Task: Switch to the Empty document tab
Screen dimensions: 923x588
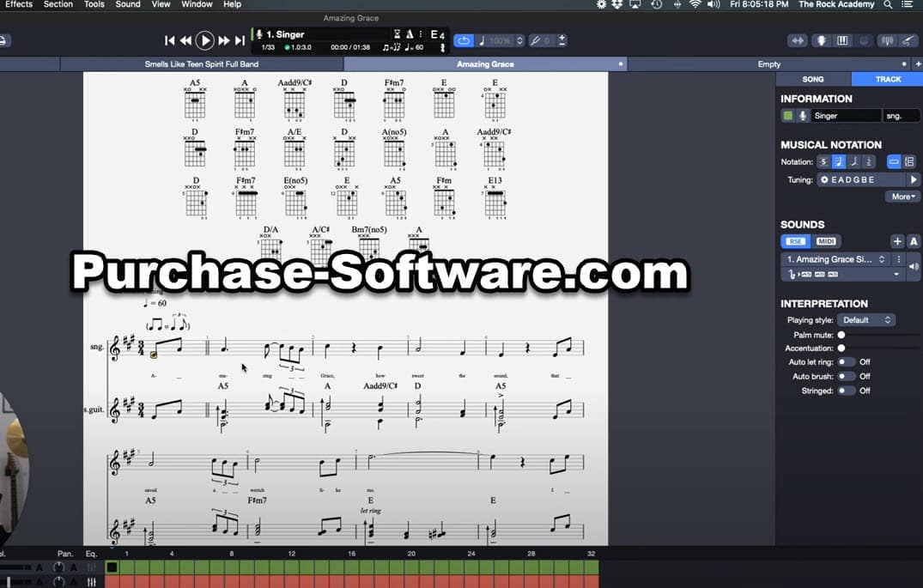Action: [x=768, y=64]
